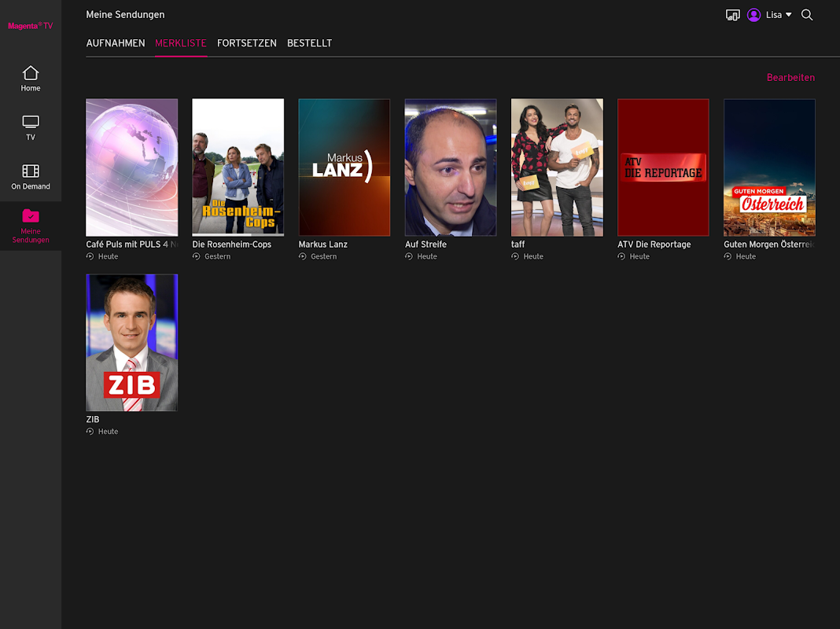840x629 pixels.
Task: Click the Rosenheim-Cops watch progress bar
Action: click(x=238, y=234)
